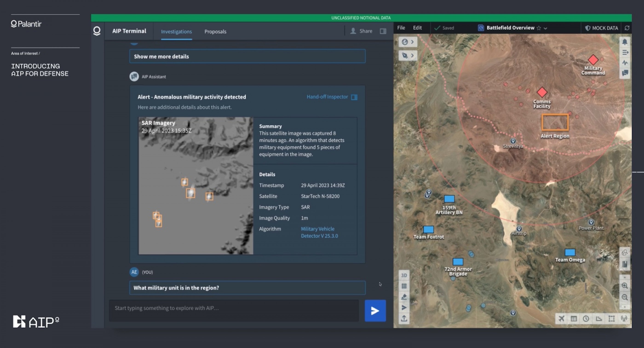Open the Hand-off Inspector link
This screenshot has width=644, height=348.
pyautogui.click(x=332, y=97)
